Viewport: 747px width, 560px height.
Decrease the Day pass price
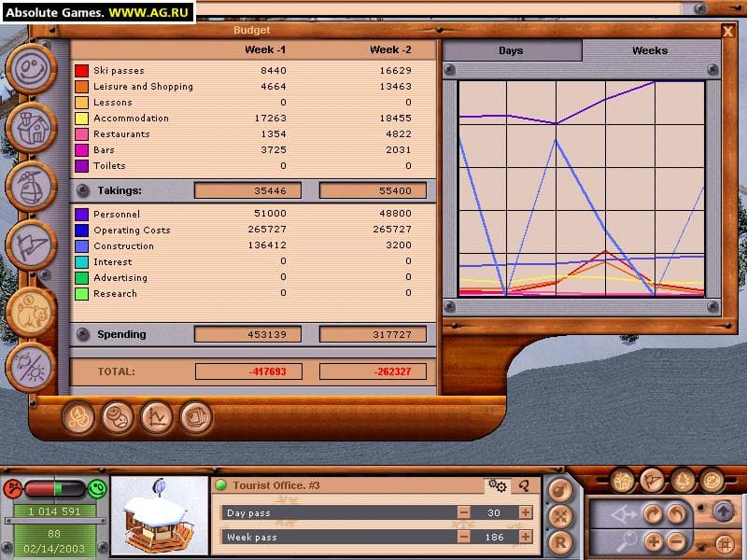point(463,512)
